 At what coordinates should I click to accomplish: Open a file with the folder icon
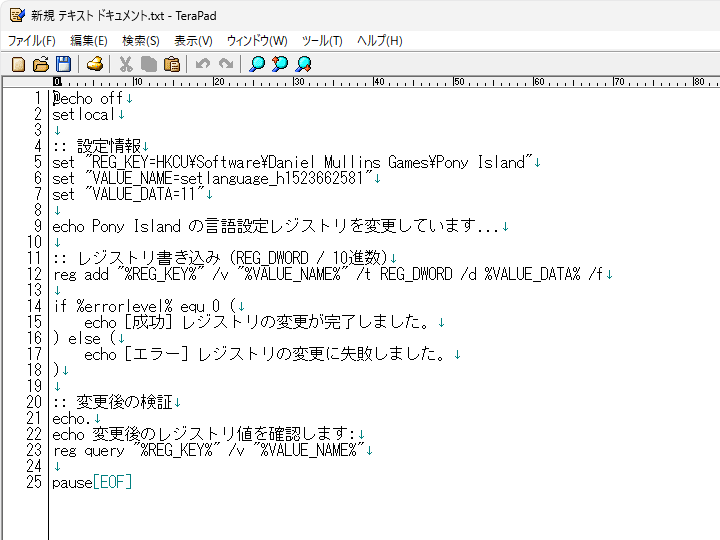pyautogui.click(x=41, y=64)
